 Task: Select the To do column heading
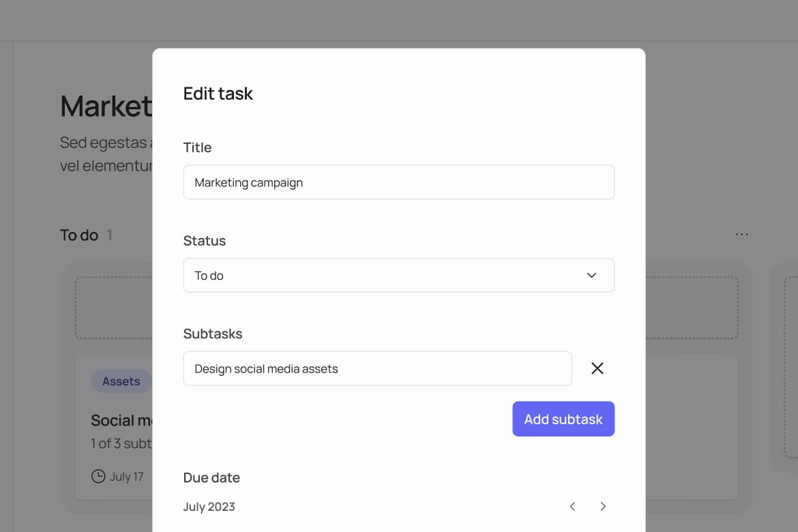79,235
